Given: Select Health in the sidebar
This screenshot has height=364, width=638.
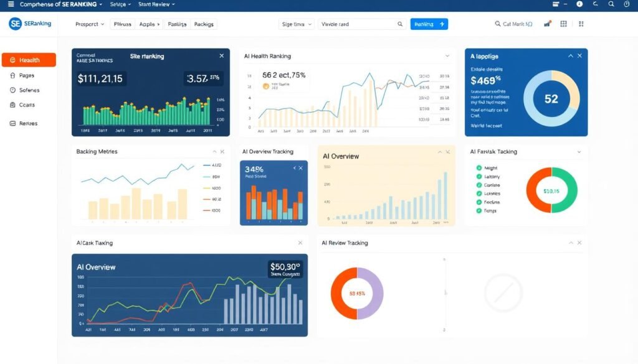Looking at the screenshot, I should [x=29, y=60].
